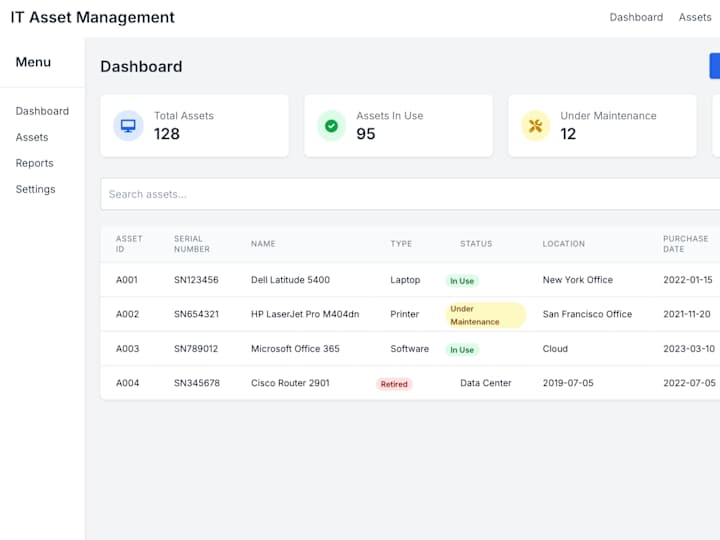Select asset ID A003
This screenshot has width=720, height=540.
[x=127, y=349]
